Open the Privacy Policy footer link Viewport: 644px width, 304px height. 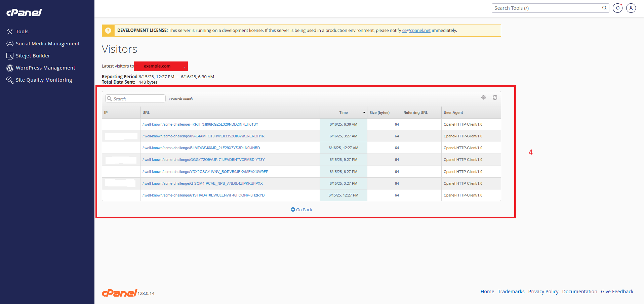pos(543,292)
